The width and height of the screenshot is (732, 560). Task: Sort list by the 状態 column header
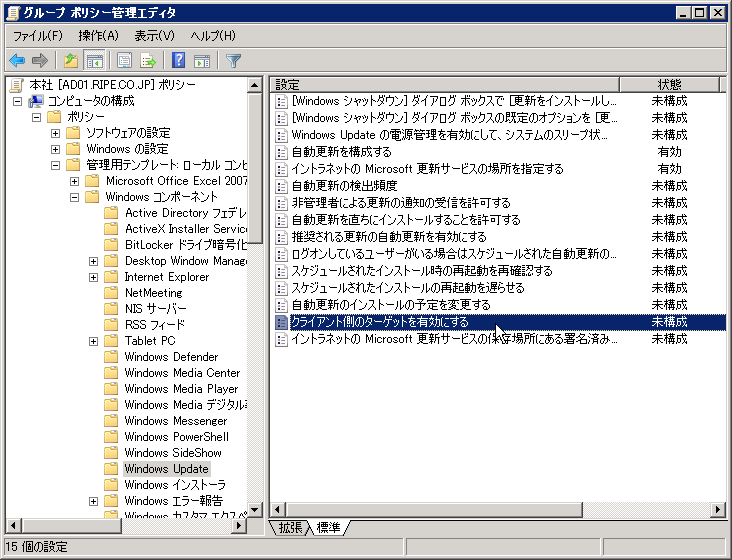669,84
